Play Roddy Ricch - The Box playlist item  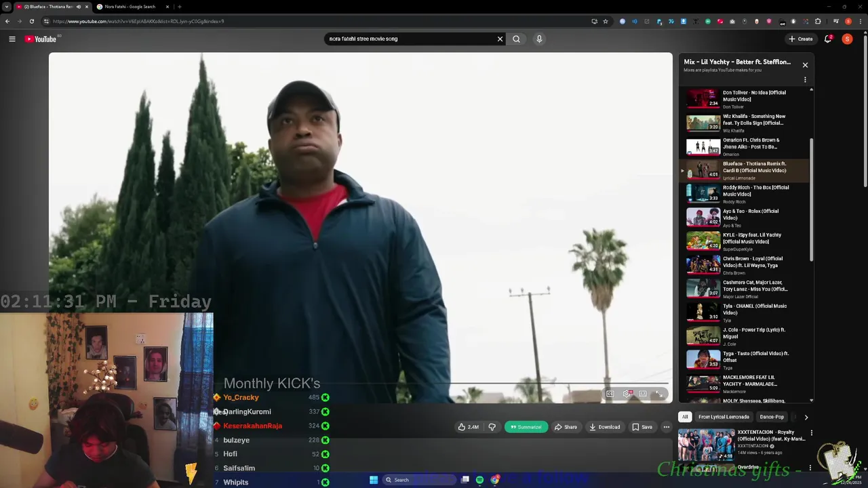coord(745,194)
